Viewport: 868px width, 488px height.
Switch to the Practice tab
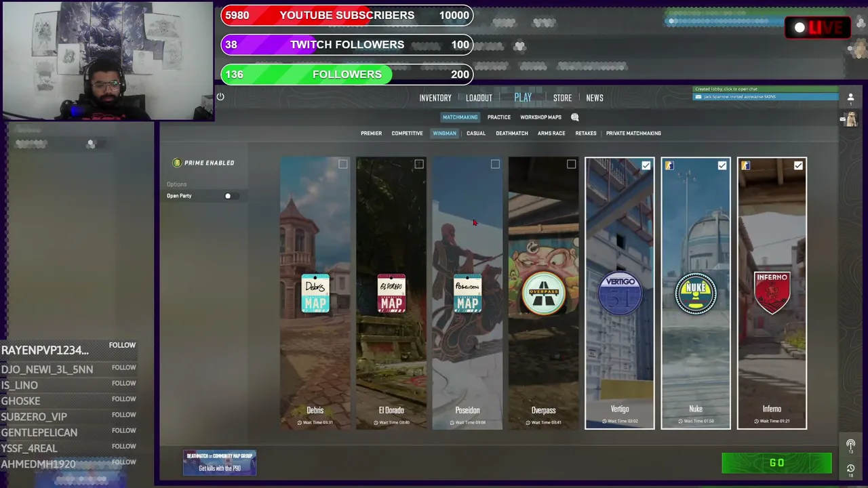(x=499, y=117)
